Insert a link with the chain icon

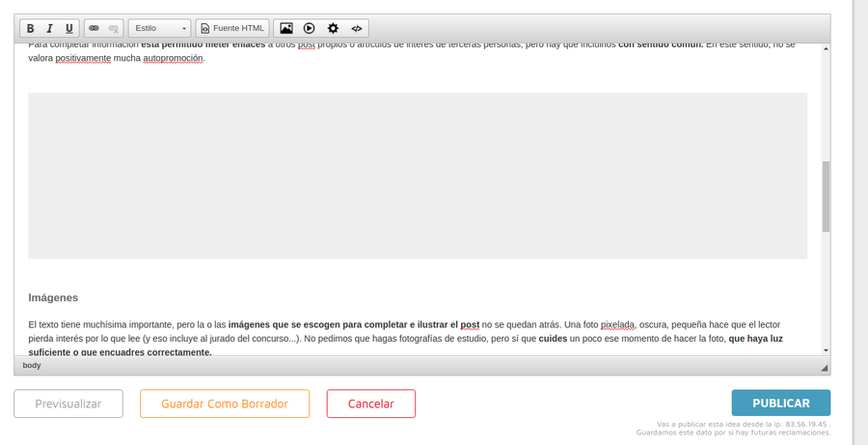tap(94, 29)
